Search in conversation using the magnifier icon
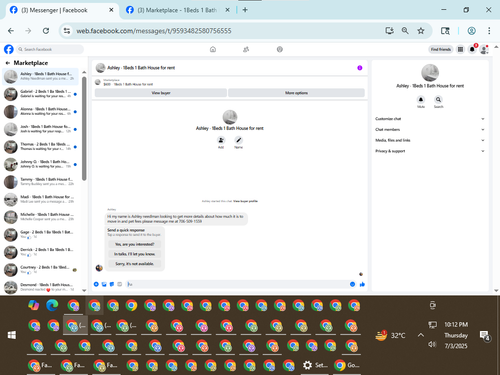This screenshot has width=500, height=375. [438, 100]
